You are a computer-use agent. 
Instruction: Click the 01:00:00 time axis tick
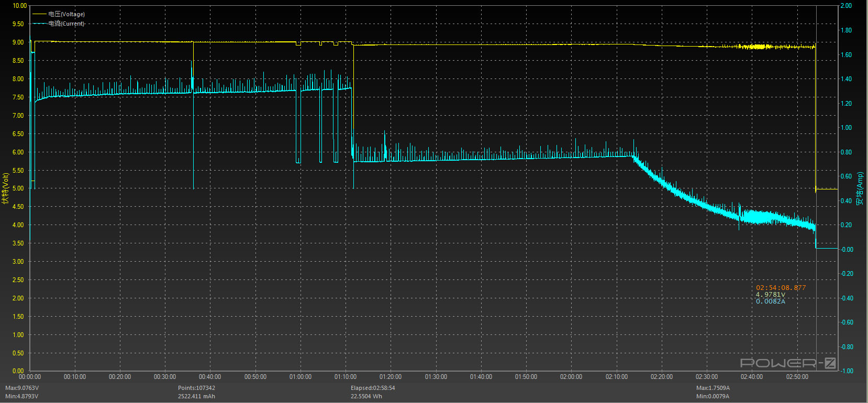coord(301,377)
